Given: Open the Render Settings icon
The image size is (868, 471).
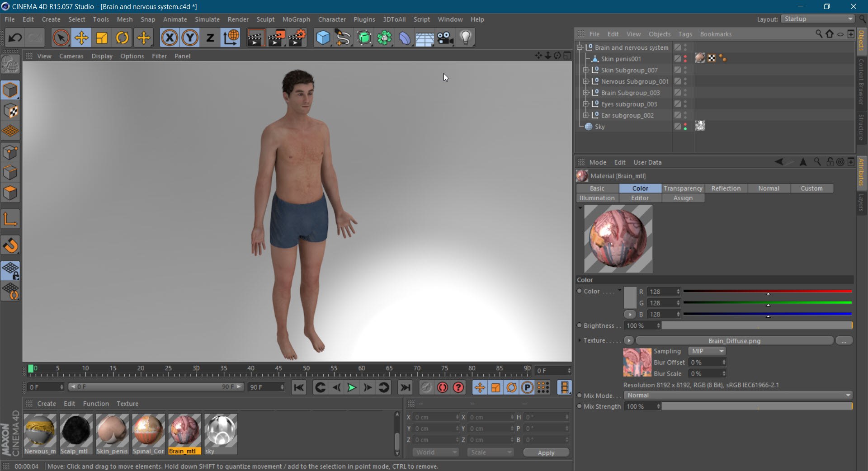Looking at the screenshot, I should (297, 38).
